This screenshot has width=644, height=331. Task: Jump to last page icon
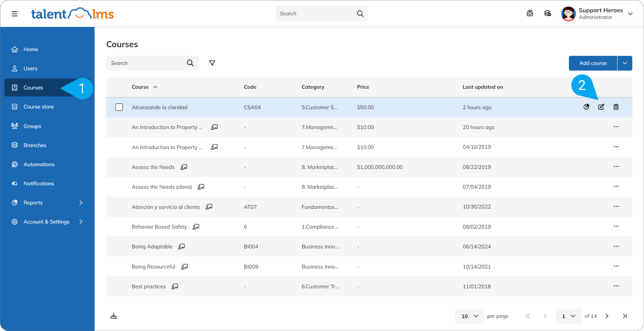coord(625,316)
